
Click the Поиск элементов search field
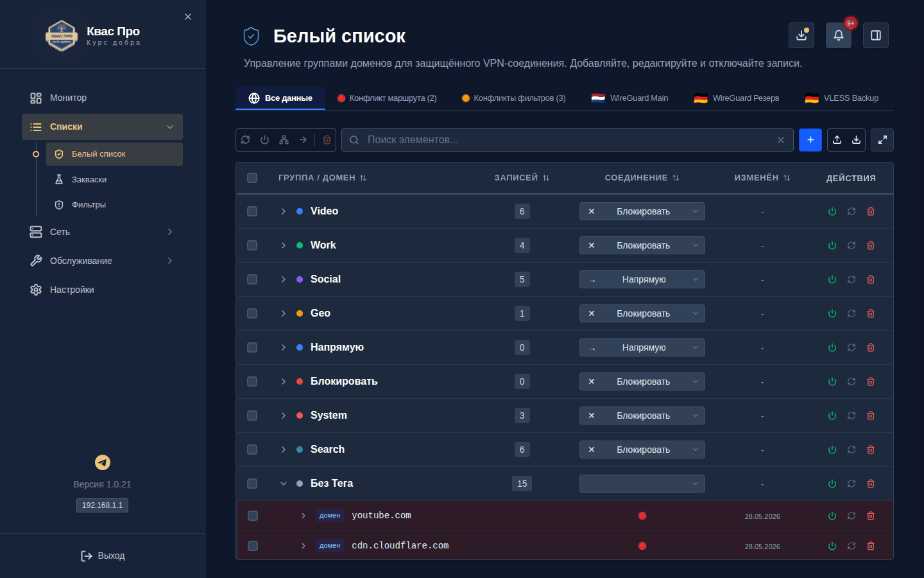tap(567, 140)
